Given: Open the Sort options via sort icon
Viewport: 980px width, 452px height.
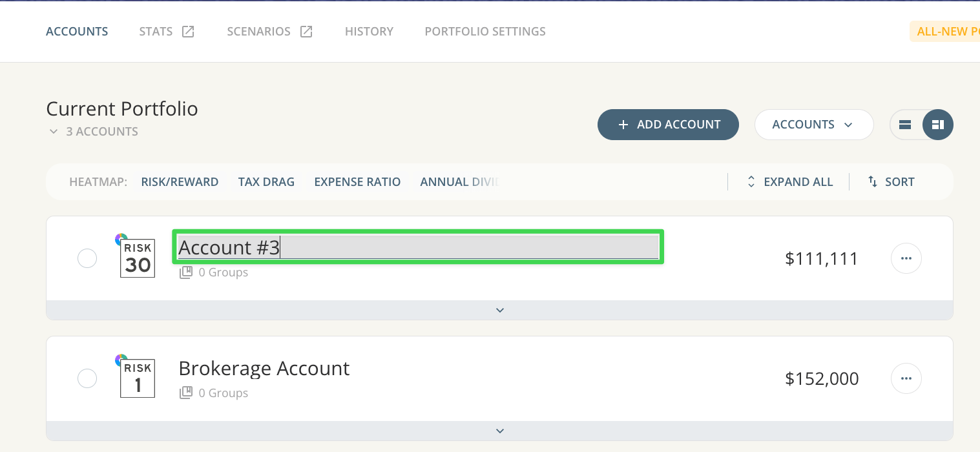Looking at the screenshot, I should click(x=871, y=181).
